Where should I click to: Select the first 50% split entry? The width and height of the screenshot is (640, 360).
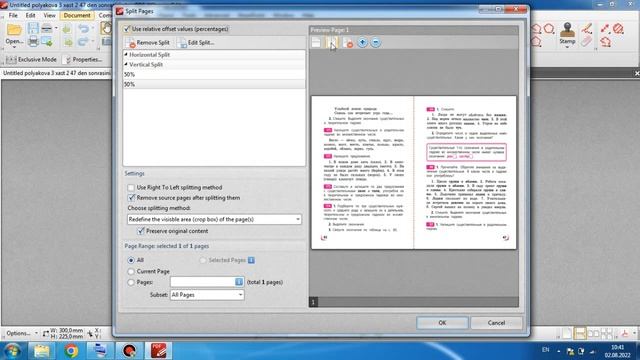click(214, 74)
